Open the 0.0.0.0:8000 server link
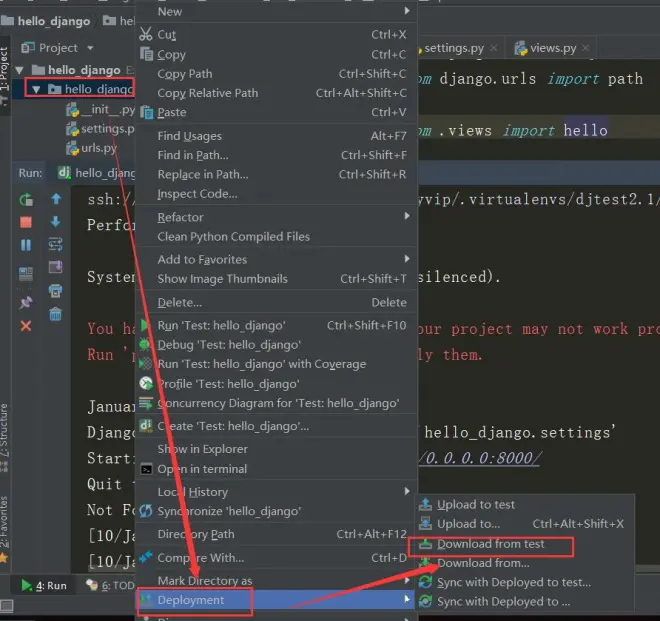The image size is (660, 621). [x=480, y=458]
